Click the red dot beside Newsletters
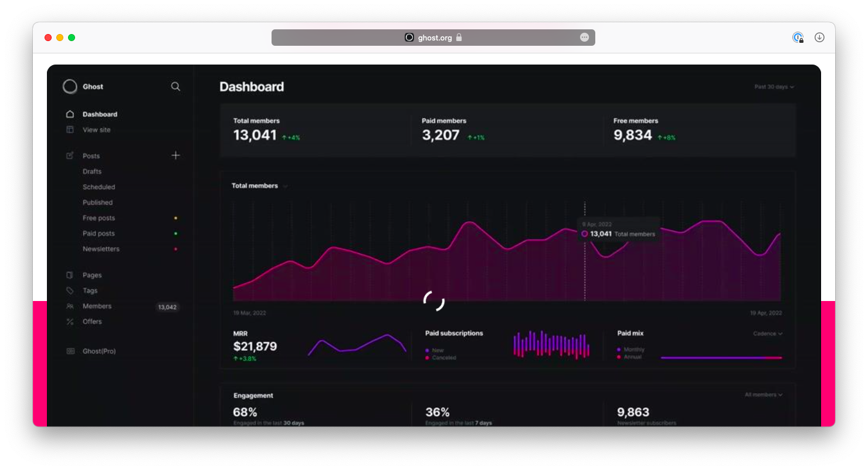This screenshot has width=868, height=470. (x=175, y=249)
